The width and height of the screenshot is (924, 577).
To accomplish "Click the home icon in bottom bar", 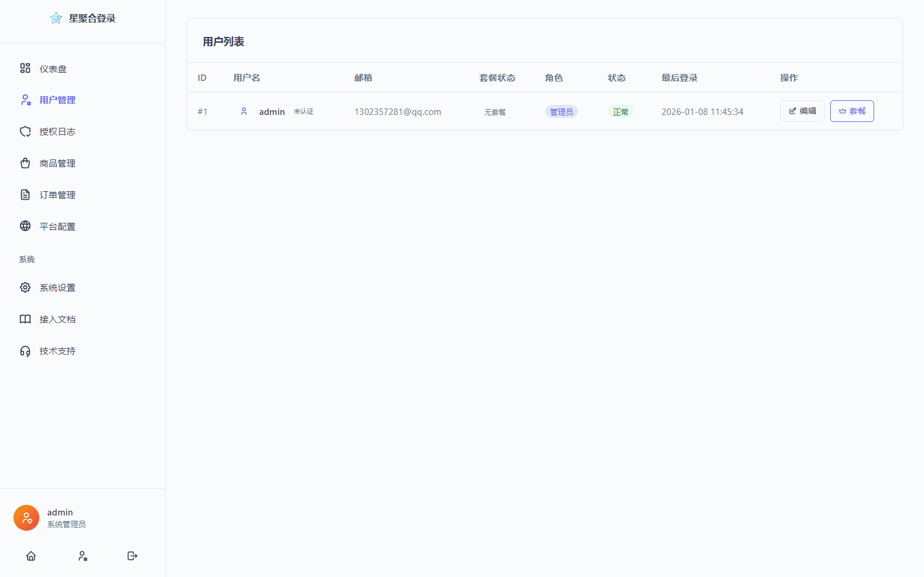I will pyautogui.click(x=31, y=556).
